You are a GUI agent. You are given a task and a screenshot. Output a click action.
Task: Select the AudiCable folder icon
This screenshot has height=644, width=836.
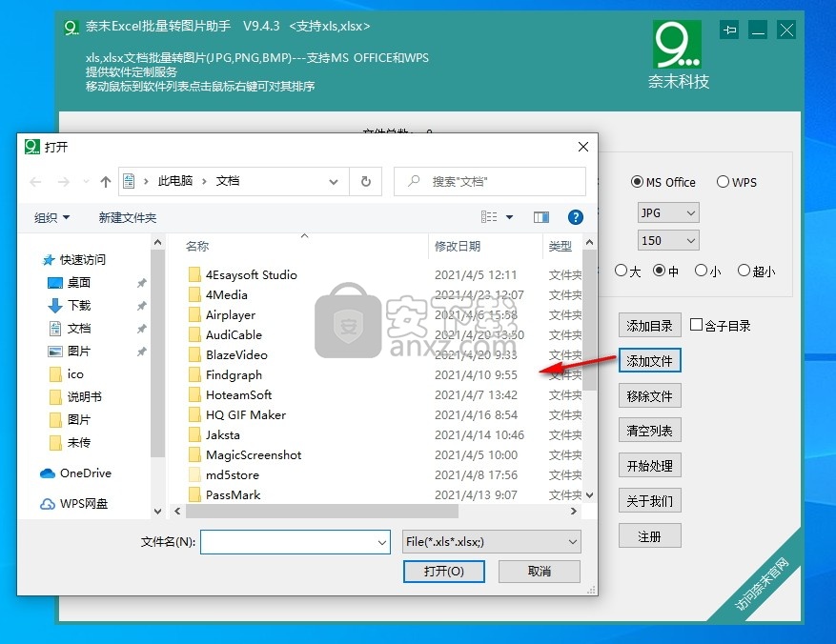[195, 335]
